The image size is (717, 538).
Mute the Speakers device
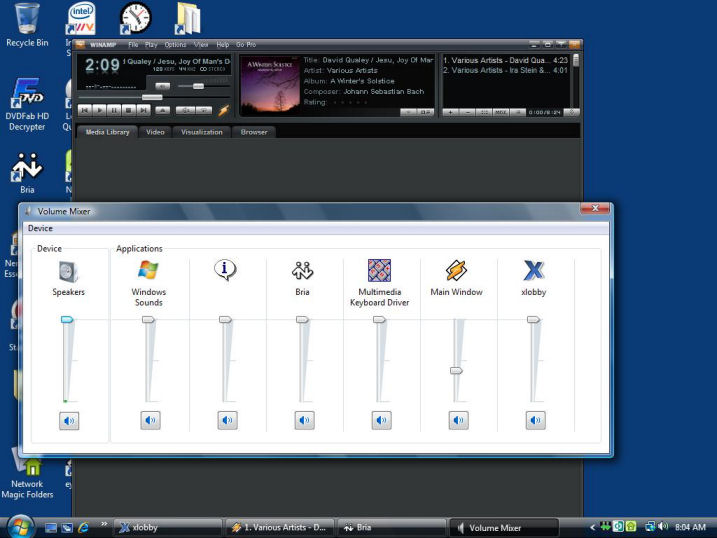pyautogui.click(x=69, y=421)
